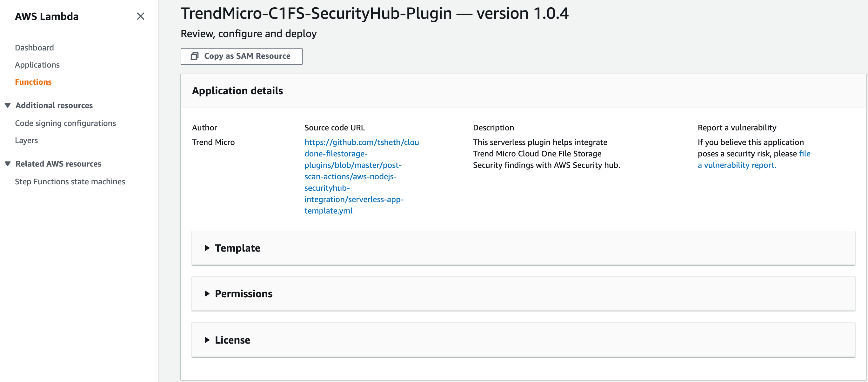Go to Applications in sidebar

click(x=37, y=65)
